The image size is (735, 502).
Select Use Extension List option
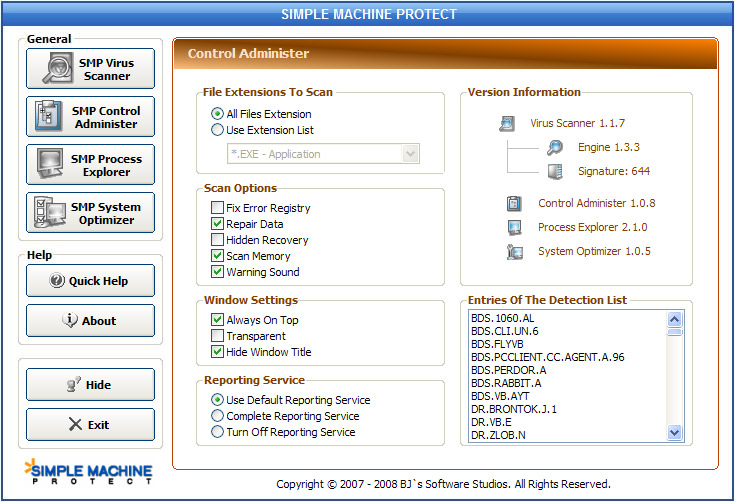(x=217, y=129)
